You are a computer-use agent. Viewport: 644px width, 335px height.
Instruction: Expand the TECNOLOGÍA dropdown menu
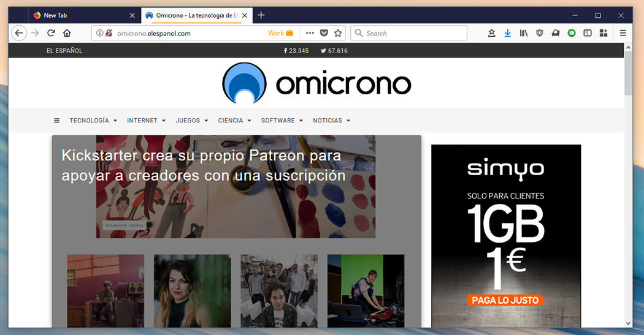[93, 121]
